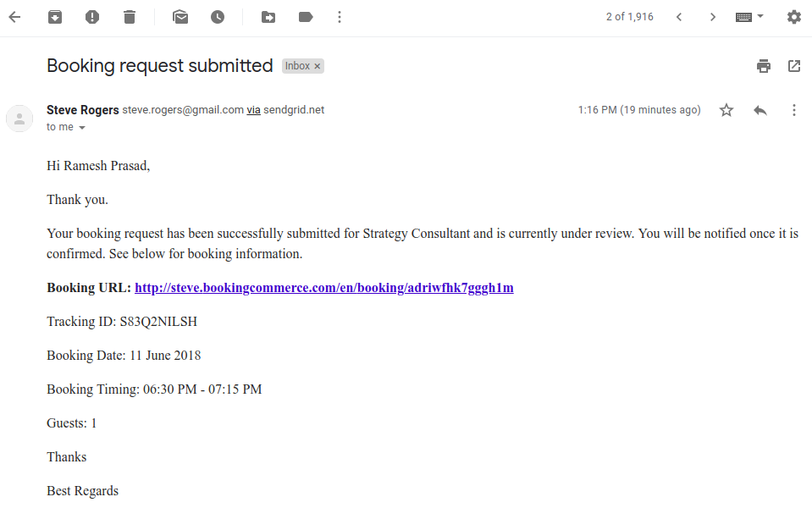Open the toolbar More options menu
812x508 pixels.
(340, 17)
